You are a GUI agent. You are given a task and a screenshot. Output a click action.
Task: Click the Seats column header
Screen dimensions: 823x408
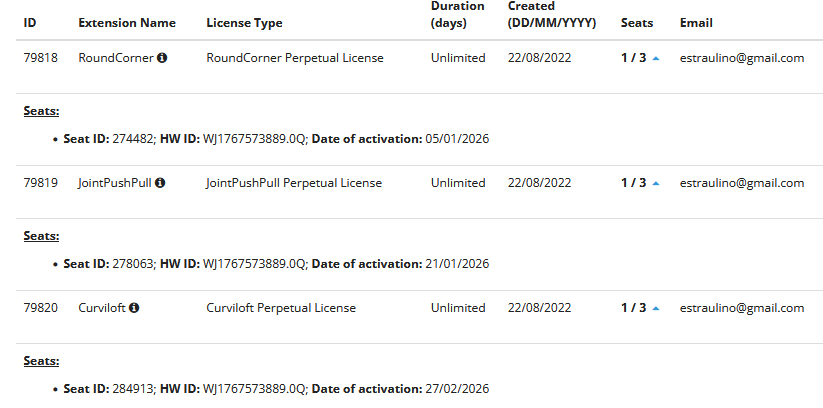(636, 23)
